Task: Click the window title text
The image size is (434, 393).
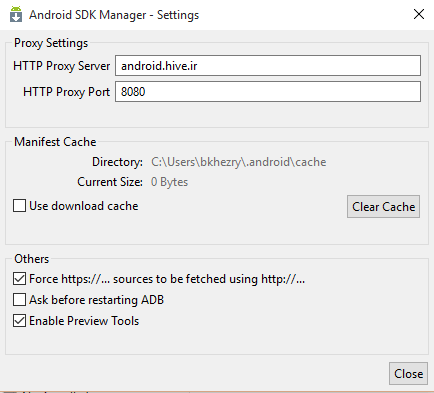Action: click(x=114, y=15)
